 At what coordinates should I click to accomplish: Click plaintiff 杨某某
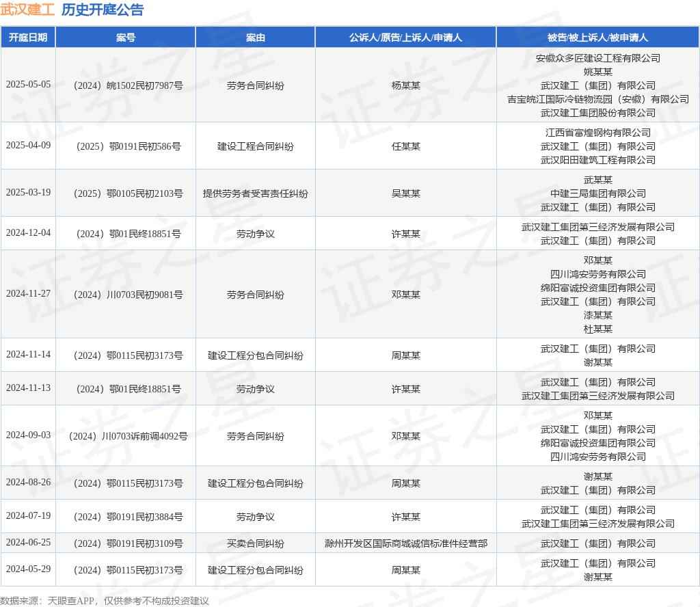point(406,85)
